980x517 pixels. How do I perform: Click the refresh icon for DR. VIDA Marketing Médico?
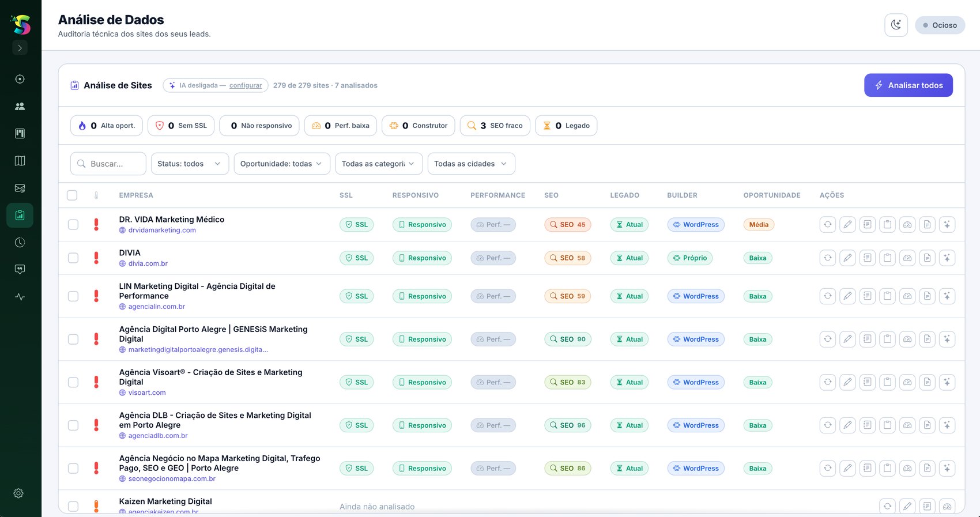pos(828,225)
